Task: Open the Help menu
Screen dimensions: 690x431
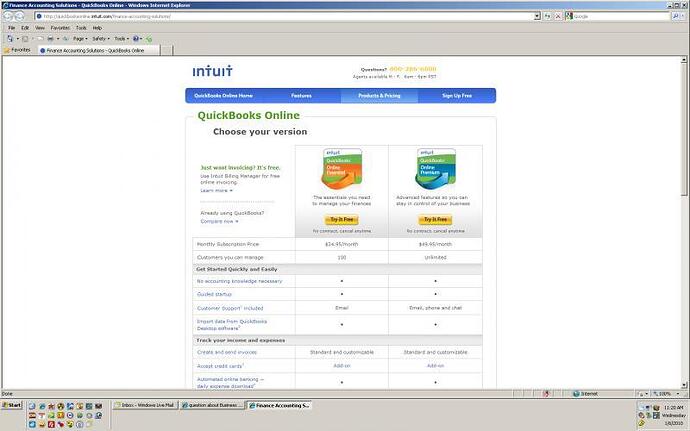Action: tap(97, 28)
